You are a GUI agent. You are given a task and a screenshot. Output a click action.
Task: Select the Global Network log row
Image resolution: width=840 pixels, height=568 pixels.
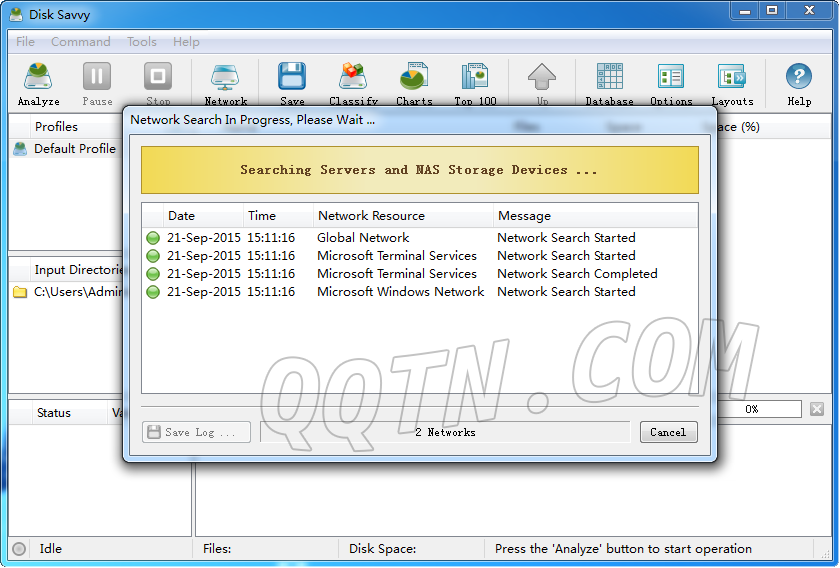pos(363,238)
